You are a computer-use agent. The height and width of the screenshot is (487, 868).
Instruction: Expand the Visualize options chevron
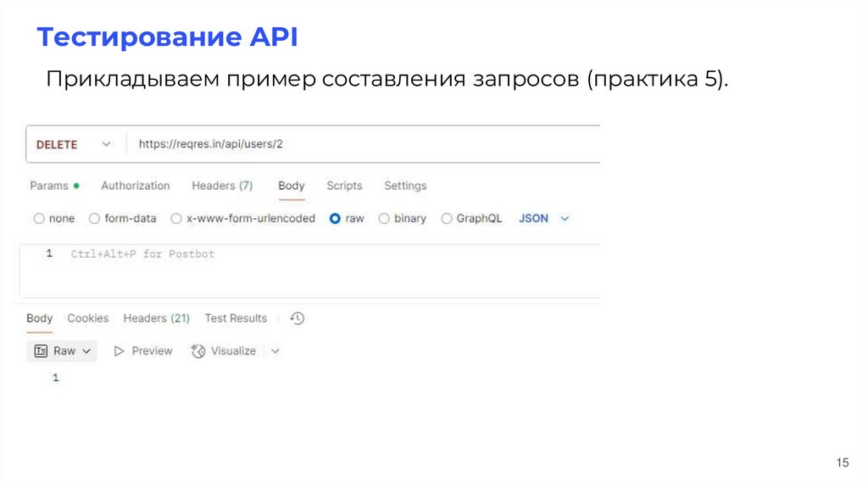275,351
